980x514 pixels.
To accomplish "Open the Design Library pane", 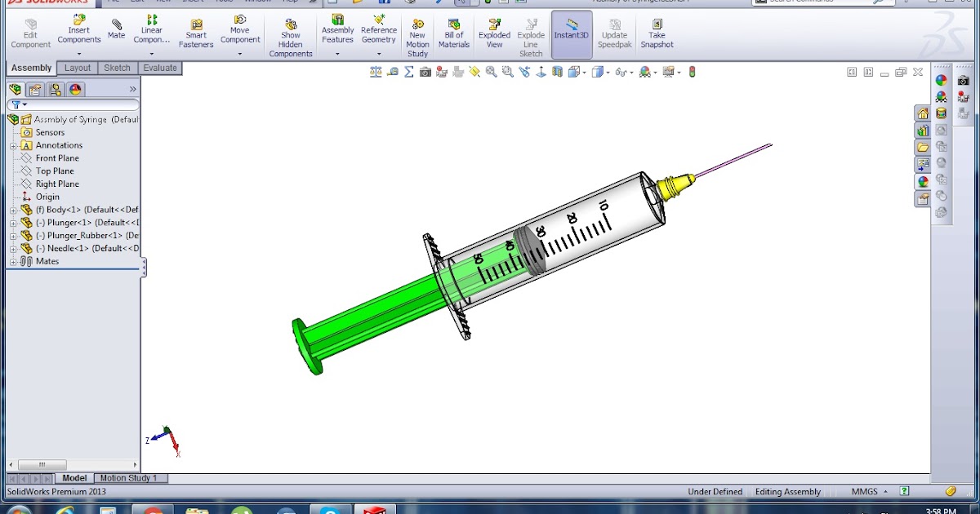I will click(923, 147).
